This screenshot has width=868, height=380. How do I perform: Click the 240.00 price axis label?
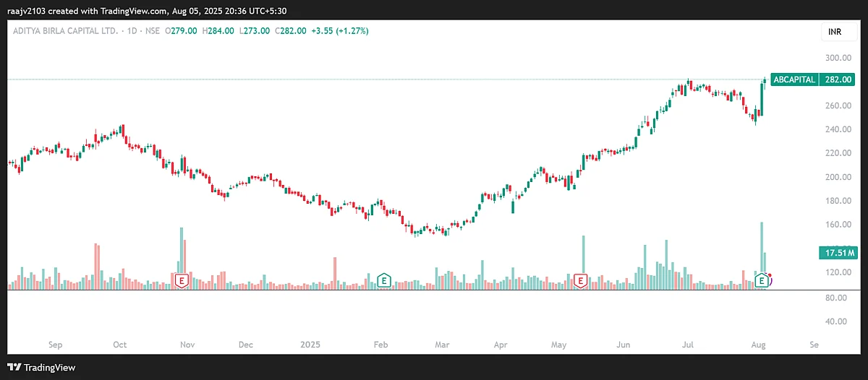pos(837,129)
